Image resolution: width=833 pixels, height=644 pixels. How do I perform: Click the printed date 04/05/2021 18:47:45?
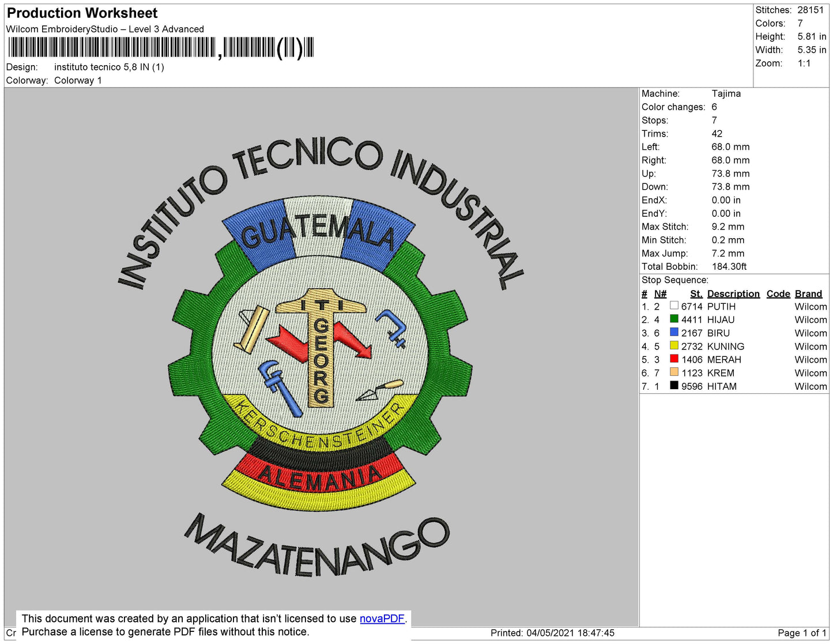tap(570, 632)
